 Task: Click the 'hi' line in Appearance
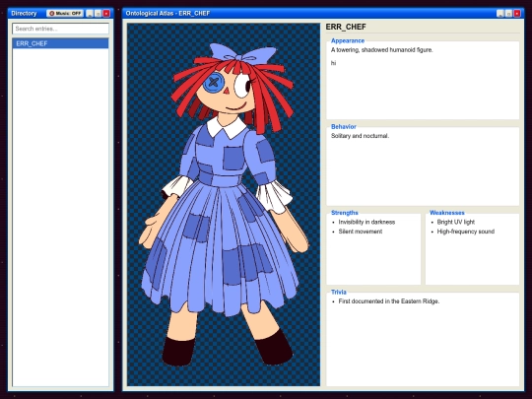pos(334,63)
